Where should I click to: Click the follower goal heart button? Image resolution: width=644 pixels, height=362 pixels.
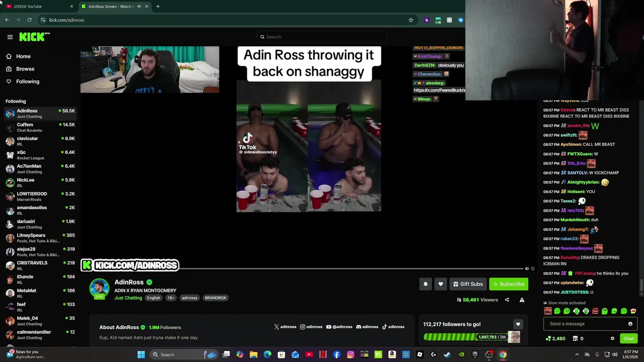(x=518, y=324)
